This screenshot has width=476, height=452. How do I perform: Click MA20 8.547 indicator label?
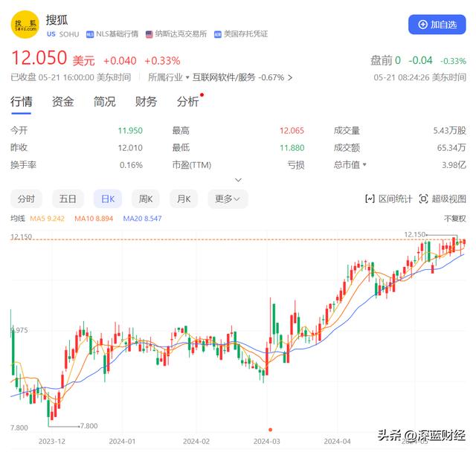(x=142, y=219)
